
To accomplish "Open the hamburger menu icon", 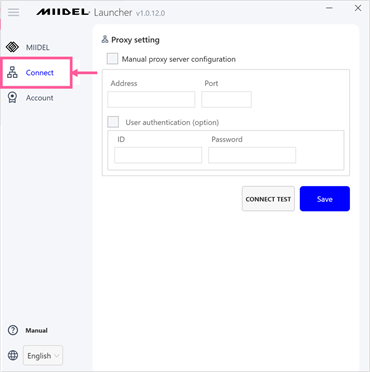I will (14, 12).
